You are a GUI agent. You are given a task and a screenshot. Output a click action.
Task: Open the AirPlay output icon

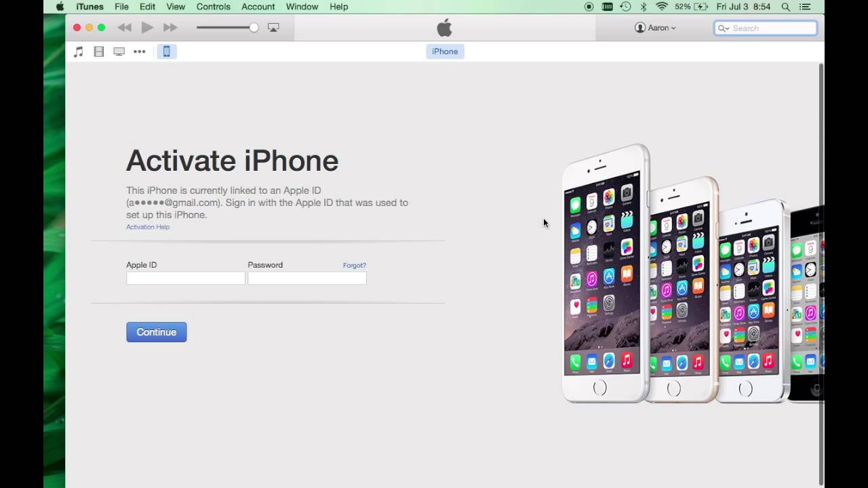[x=273, y=28]
